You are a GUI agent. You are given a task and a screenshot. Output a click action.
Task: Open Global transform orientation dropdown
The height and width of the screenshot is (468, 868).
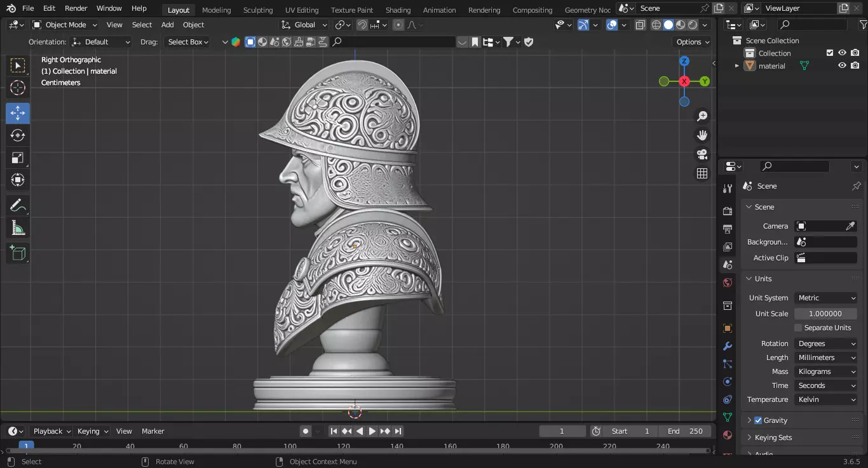(x=304, y=25)
